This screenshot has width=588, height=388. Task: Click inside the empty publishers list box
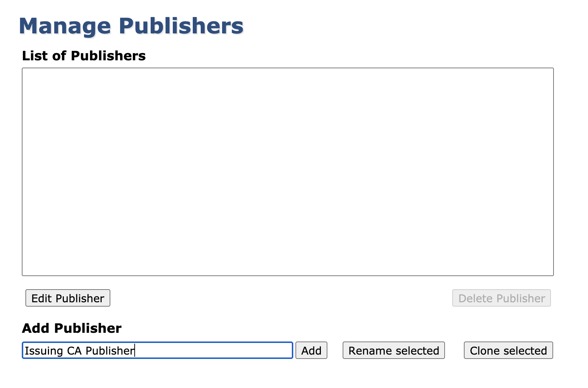[287, 171]
